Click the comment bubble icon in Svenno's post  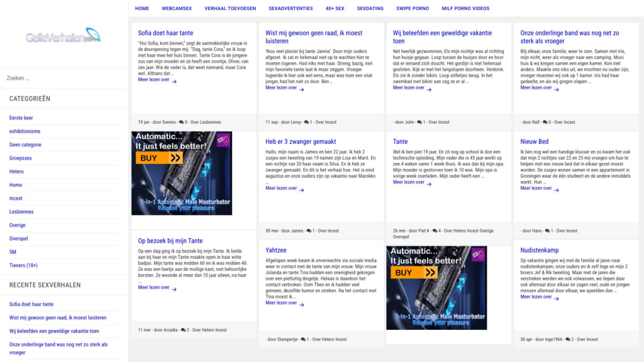pyautogui.click(x=182, y=122)
